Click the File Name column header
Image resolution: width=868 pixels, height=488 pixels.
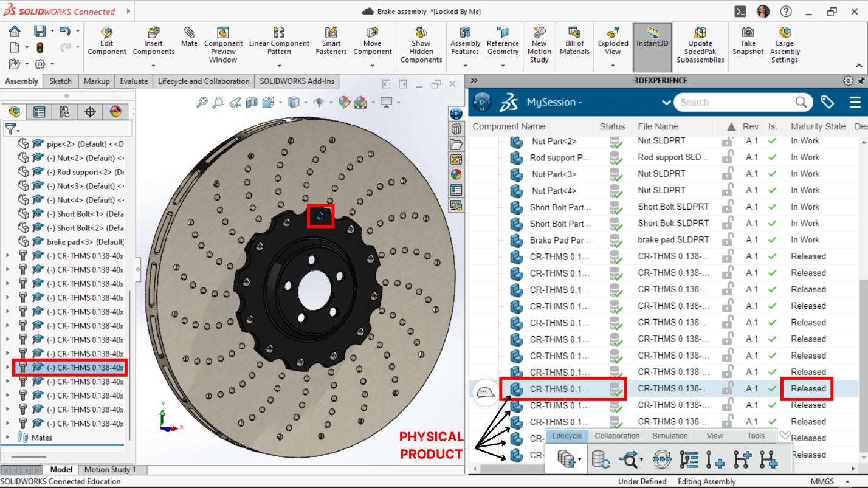(658, 126)
